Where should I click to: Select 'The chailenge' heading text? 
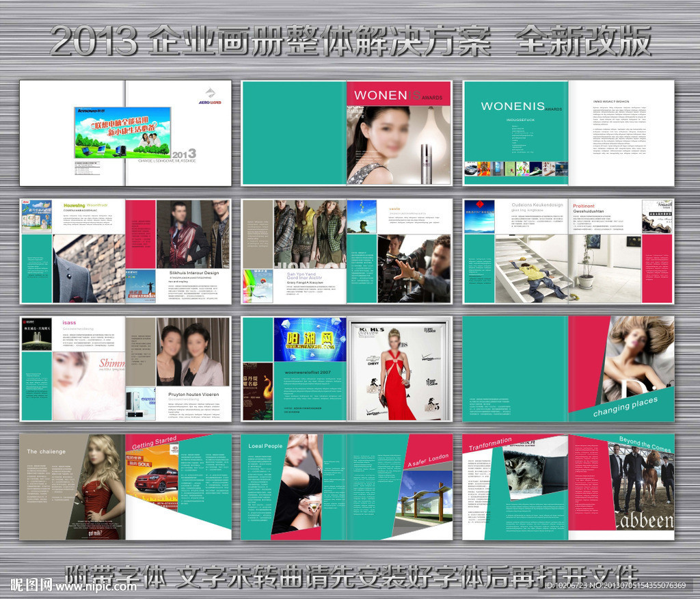pos(46,451)
